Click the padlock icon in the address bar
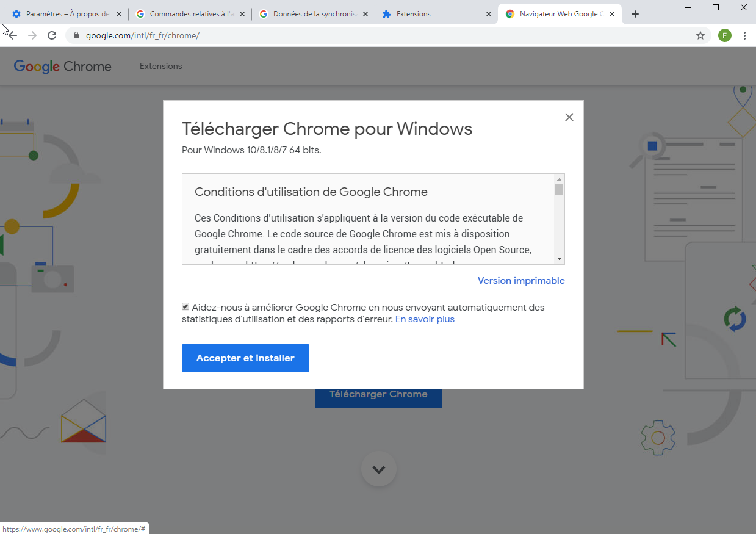 [x=76, y=35]
